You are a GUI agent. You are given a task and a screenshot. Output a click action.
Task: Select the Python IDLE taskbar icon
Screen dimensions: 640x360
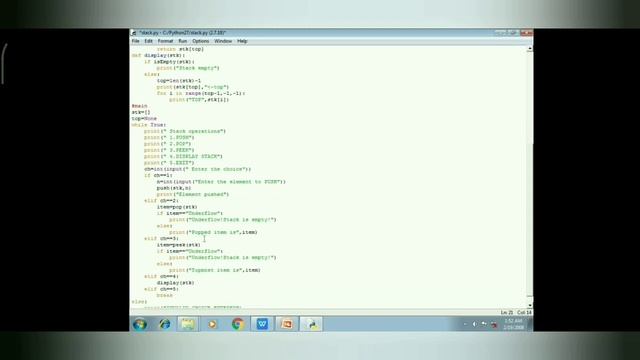pos(311,324)
